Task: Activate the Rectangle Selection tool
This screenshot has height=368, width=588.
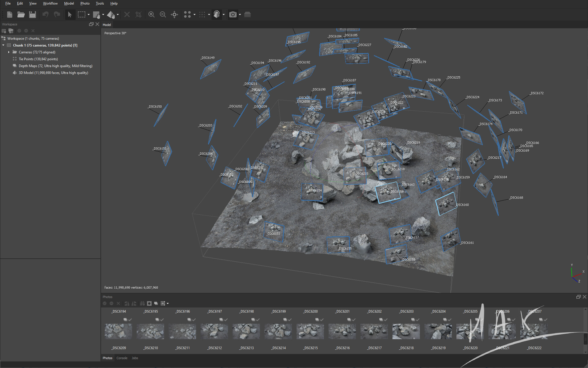Action: click(81, 14)
